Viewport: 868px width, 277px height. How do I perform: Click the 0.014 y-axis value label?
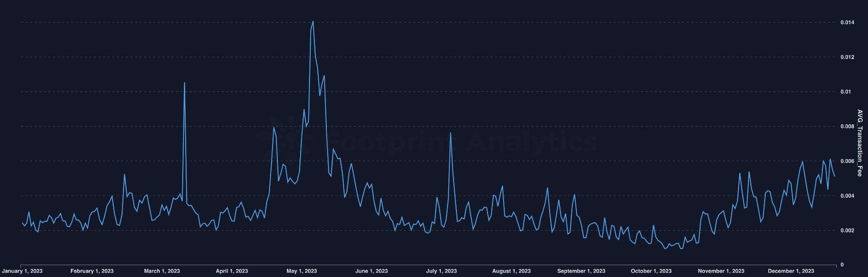(x=847, y=22)
